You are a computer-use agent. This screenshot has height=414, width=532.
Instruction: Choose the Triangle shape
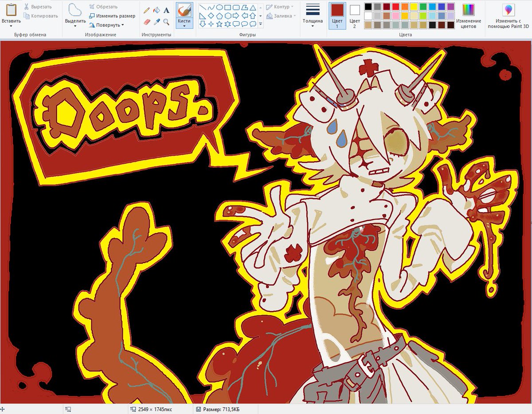253,8
